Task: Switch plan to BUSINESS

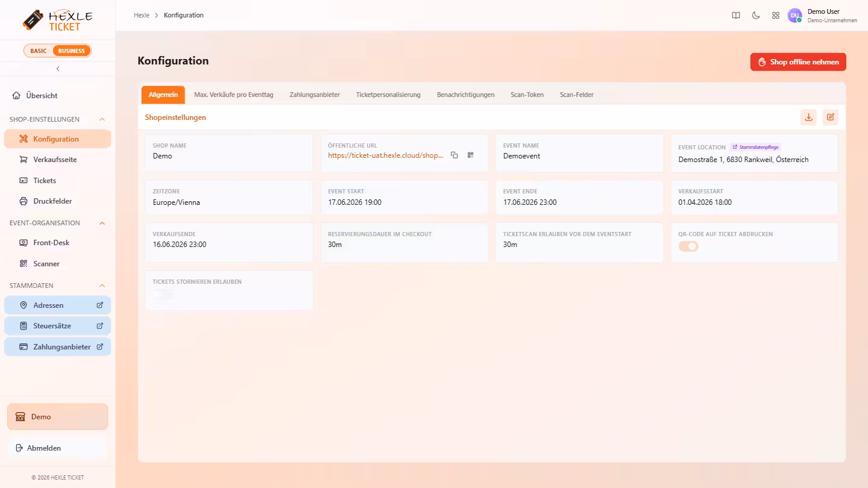Action: coord(72,51)
